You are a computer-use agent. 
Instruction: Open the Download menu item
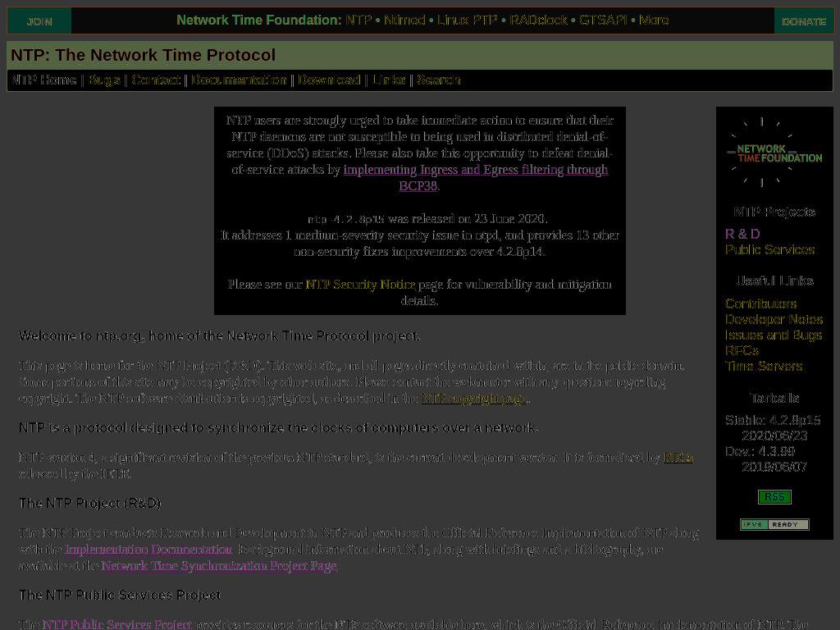coord(329,80)
